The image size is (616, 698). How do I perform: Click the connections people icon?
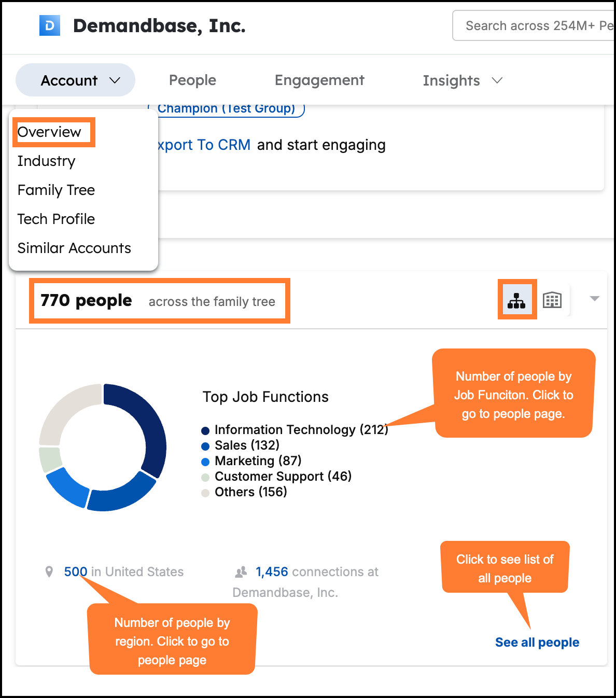click(241, 572)
